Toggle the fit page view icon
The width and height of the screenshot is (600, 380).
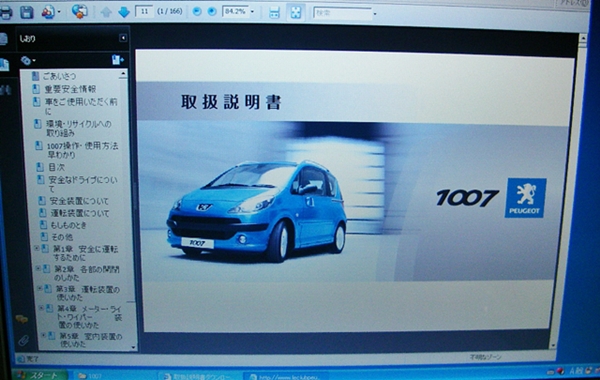point(296,13)
